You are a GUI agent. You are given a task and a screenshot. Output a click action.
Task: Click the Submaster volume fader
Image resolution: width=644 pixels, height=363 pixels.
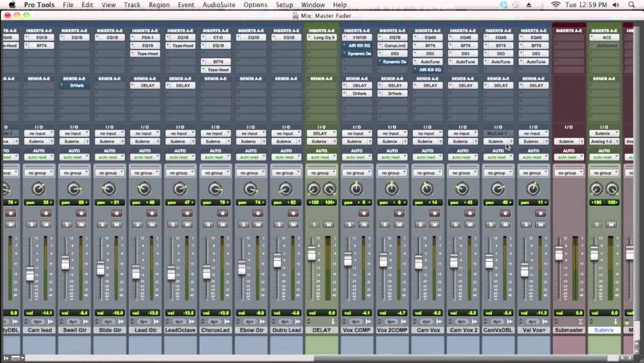click(558, 253)
